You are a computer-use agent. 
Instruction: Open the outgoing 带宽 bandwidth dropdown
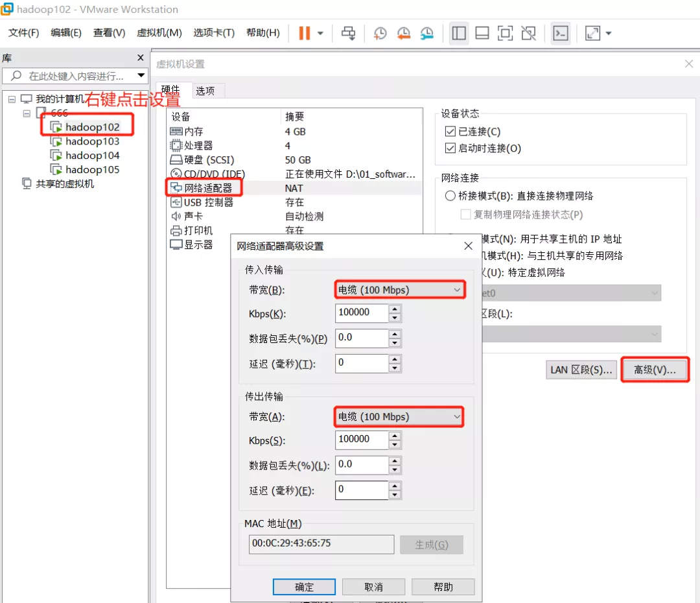458,417
